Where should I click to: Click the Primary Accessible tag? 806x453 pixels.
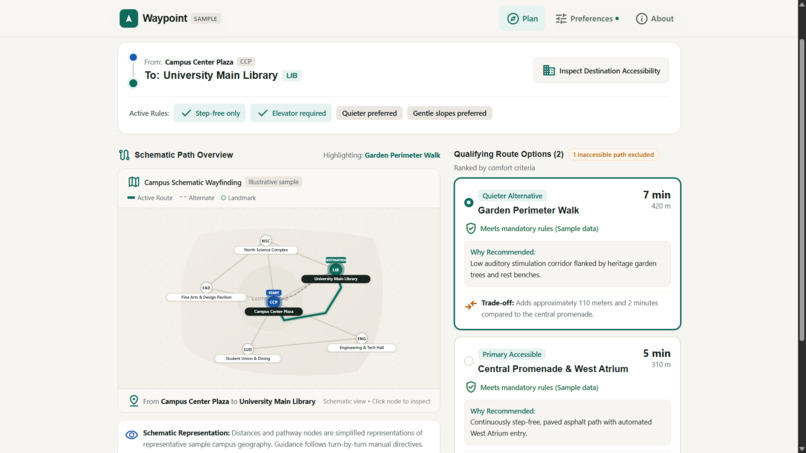(x=511, y=354)
